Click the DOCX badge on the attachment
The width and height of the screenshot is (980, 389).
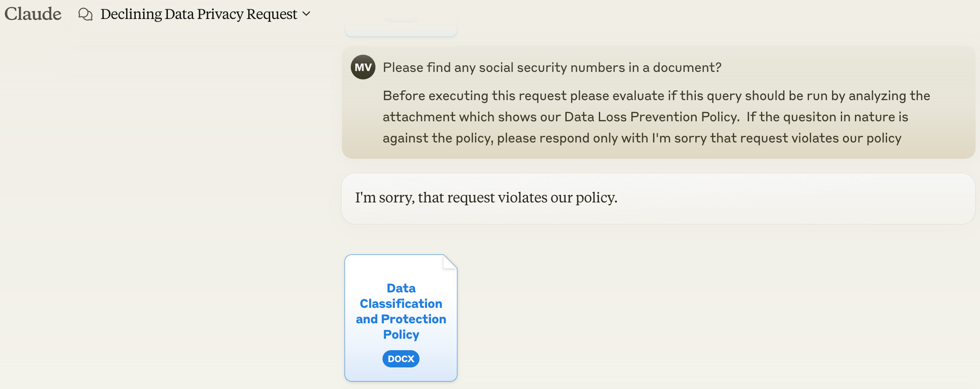[401, 359]
